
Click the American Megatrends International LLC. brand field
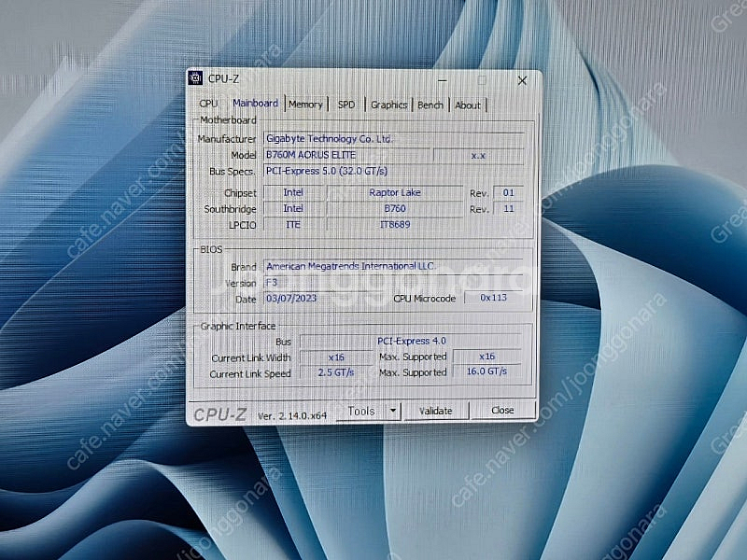point(393,266)
